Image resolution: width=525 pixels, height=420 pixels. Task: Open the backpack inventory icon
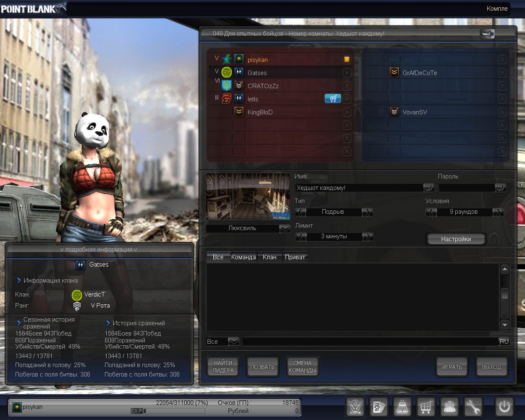[x=402, y=407]
